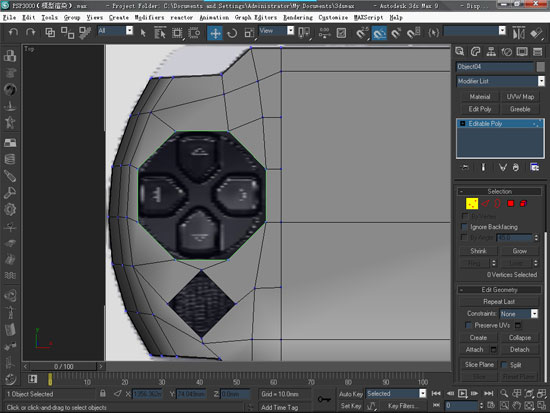Click the Mirror tool icon
Image resolution: width=550 pixels, height=413 pixels.
click(x=518, y=33)
